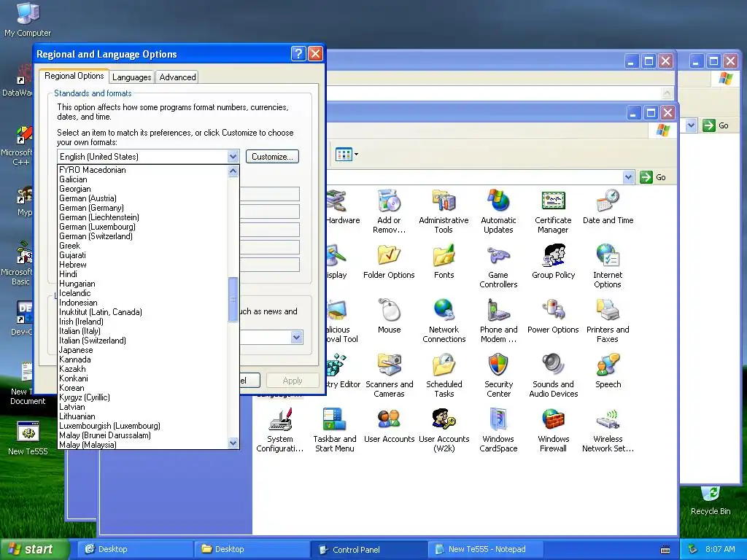747x560 pixels.
Task: Collapse the English (United States) dropdown arrow
Action: pyautogui.click(x=233, y=156)
